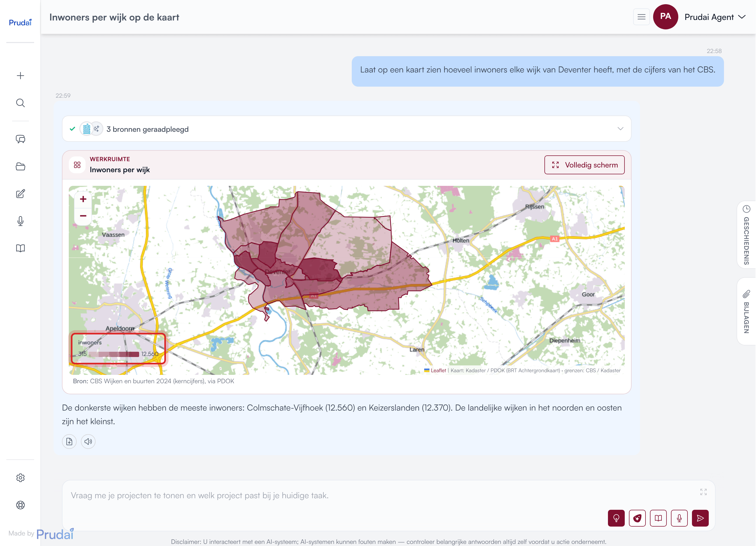Image resolution: width=756 pixels, height=546 pixels.
Task: Click the hamburger menu button in header
Action: pos(641,17)
